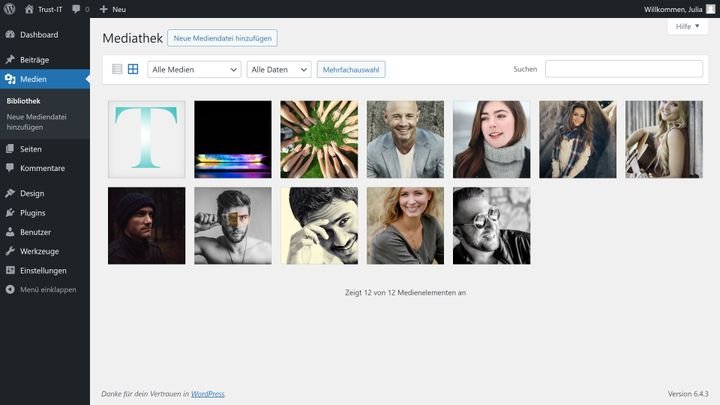Viewport: 720px width, 405px height.
Task: Click the WordPress logo icon
Action: (x=10, y=9)
